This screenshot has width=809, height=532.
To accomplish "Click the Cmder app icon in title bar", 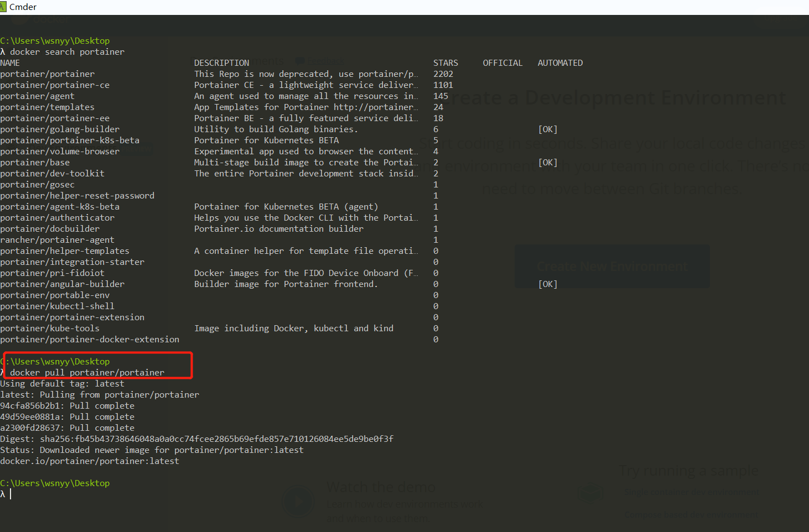I will (3, 7).
